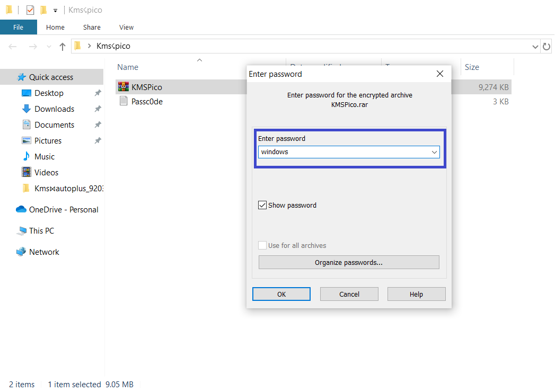Open the OneDrive cloud icon

coord(21,209)
